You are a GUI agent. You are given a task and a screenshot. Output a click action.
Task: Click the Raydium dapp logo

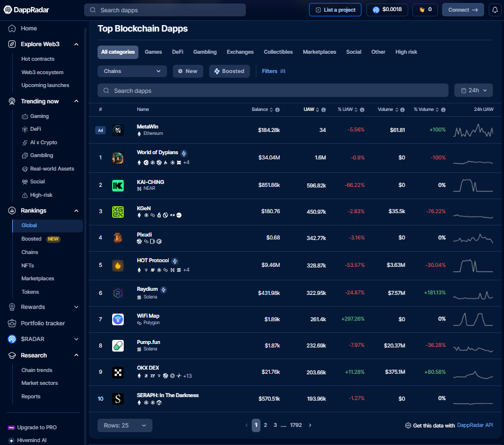pyautogui.click(x=118, y=293)
